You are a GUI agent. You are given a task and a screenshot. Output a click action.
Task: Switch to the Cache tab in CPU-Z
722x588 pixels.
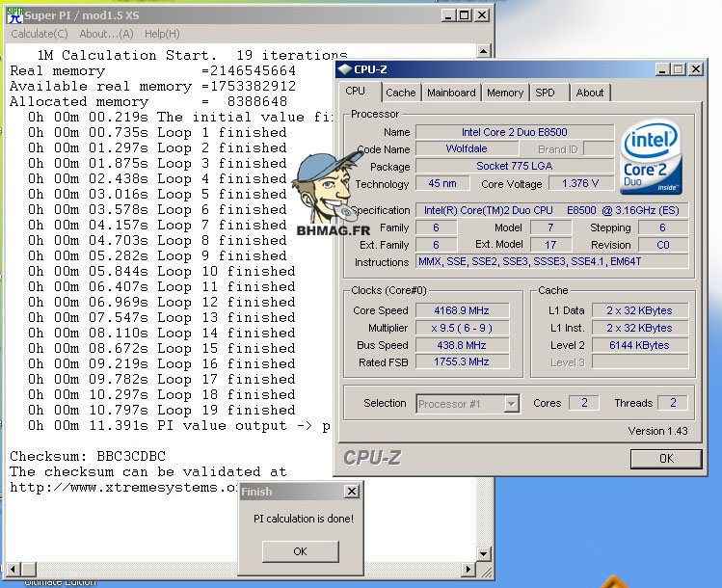coord(401,93)
